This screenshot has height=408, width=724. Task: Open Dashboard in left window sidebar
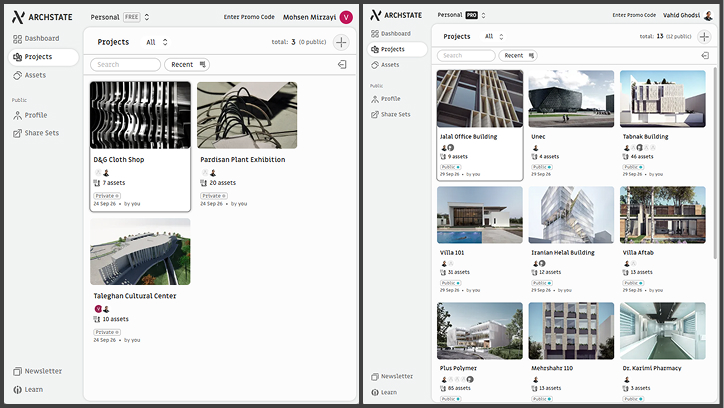[x=36, y=38]
